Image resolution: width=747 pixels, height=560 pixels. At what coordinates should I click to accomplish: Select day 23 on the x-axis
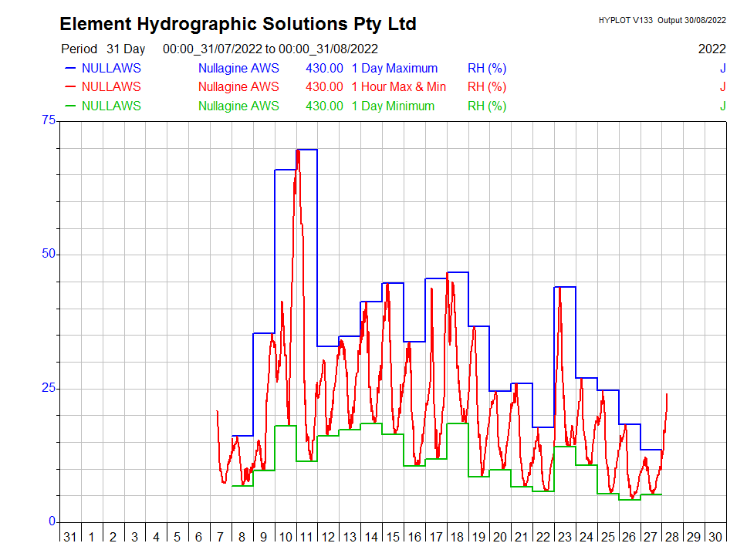pos(565,537)
